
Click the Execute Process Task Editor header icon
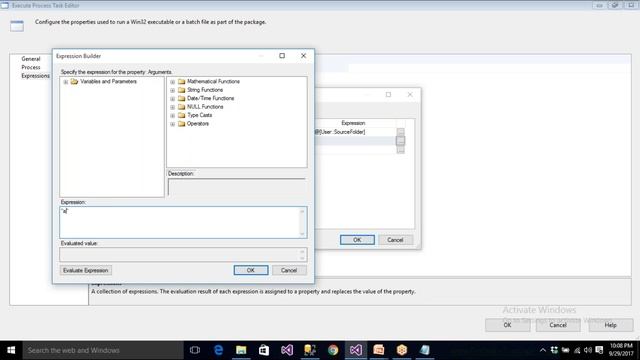(17, 26)
